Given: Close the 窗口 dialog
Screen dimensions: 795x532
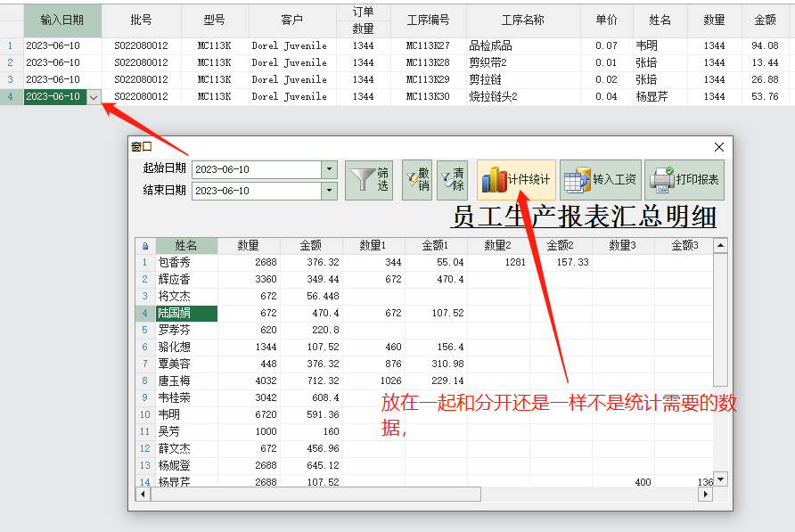Looking at the screenshot, I should [x=719, y=147].
